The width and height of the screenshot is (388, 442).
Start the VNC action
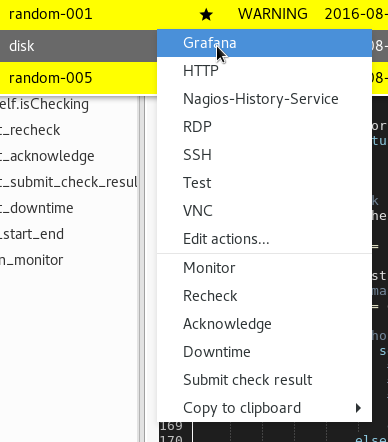coord(264,211)
